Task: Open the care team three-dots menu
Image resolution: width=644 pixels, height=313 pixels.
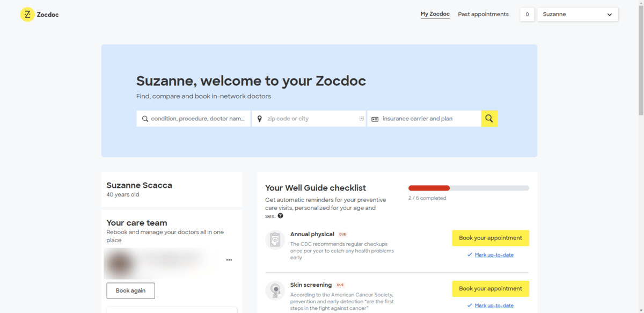Action: (x=229, y=260)
